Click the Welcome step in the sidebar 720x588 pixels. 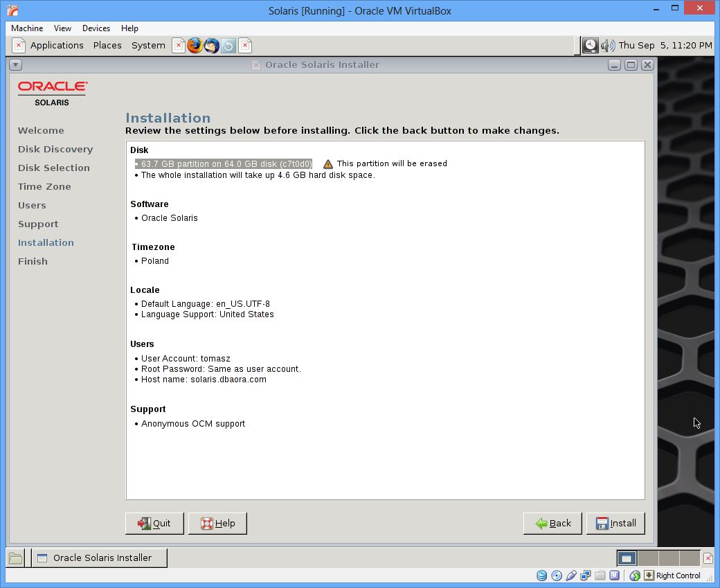[41, 130]
